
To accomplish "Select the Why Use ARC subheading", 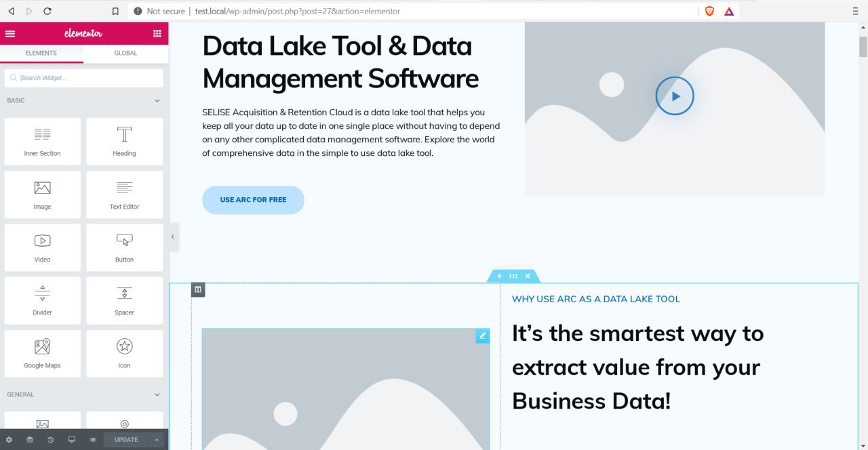I will click(596, 299).
